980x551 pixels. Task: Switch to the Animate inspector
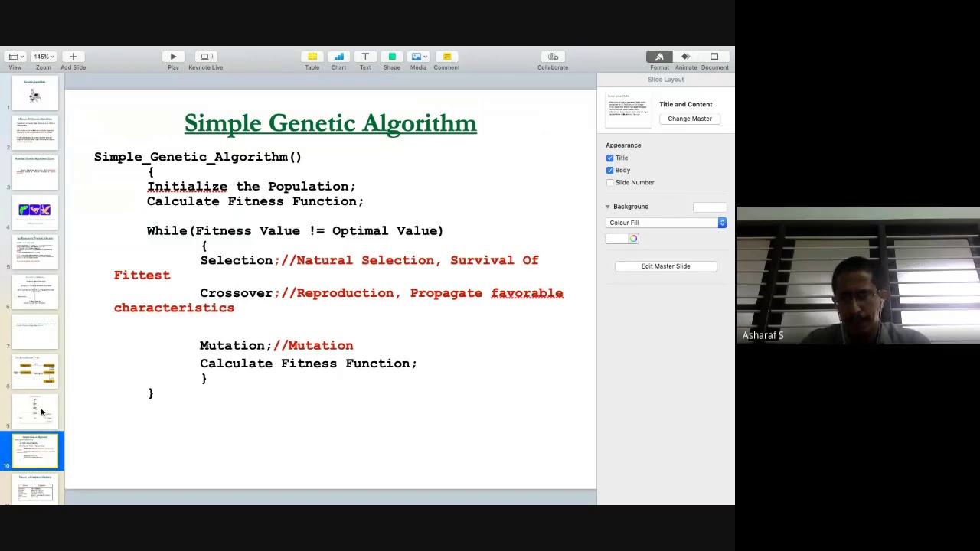[685, 57]
